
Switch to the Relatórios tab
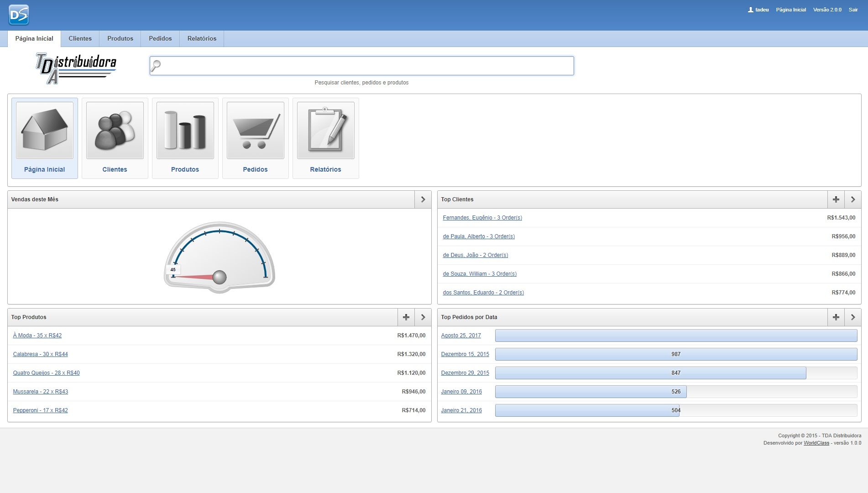click(x=202, y=39)
